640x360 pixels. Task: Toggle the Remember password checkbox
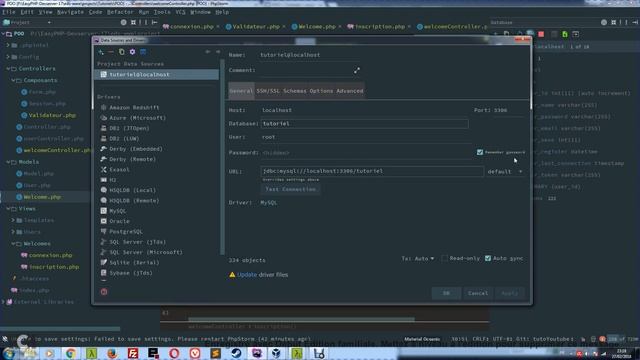480,152
